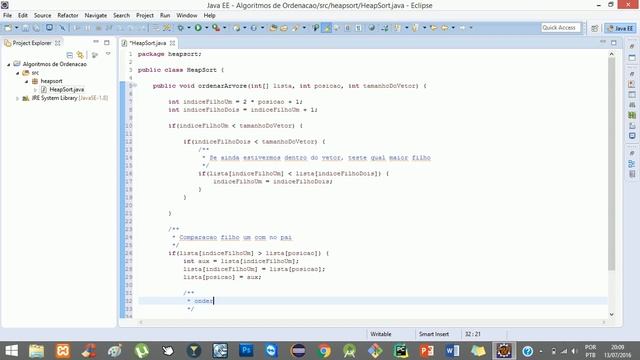Expand the HeapSort.java tree node
640x360 pixels.
tap(36, 90)
